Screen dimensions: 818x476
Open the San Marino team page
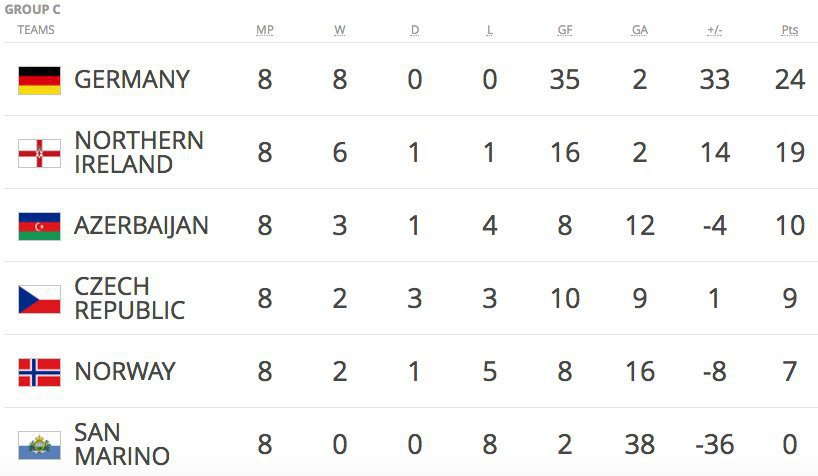[x=121, y=445]
